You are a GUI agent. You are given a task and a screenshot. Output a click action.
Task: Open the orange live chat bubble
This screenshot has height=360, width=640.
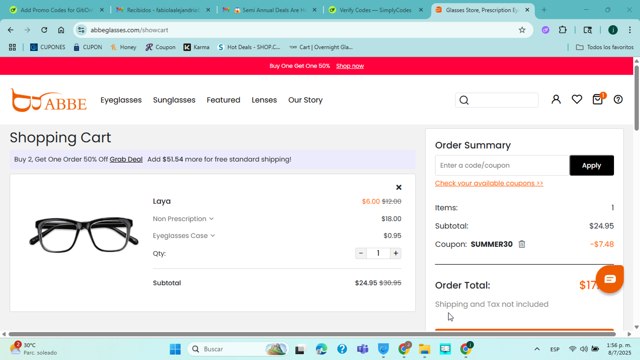pyautogui.click(x=609, y=279)
